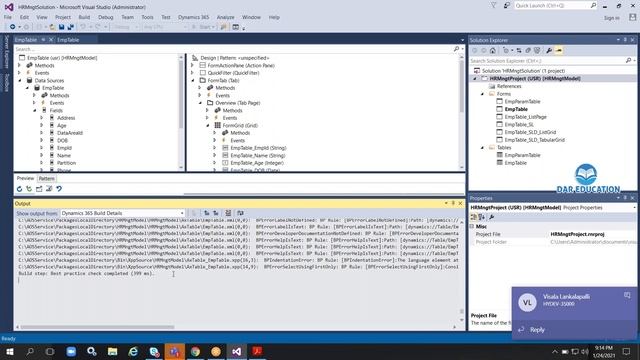Select EmpParamTable under Tables
The height and width of the screenshot is (360, 640).
[x=522, y=155]
